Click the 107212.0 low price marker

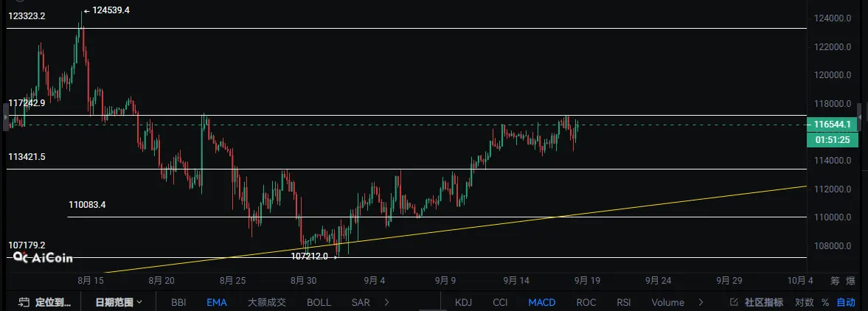click(x=313, y=256)
